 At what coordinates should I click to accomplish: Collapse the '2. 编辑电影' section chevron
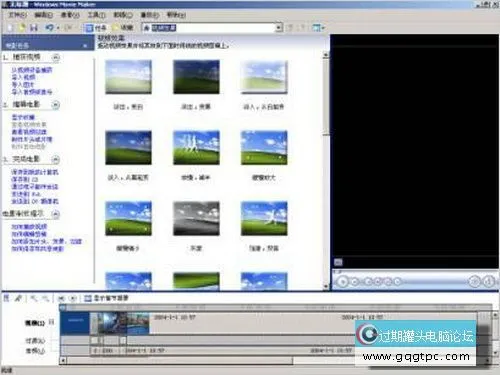(56, 105)
